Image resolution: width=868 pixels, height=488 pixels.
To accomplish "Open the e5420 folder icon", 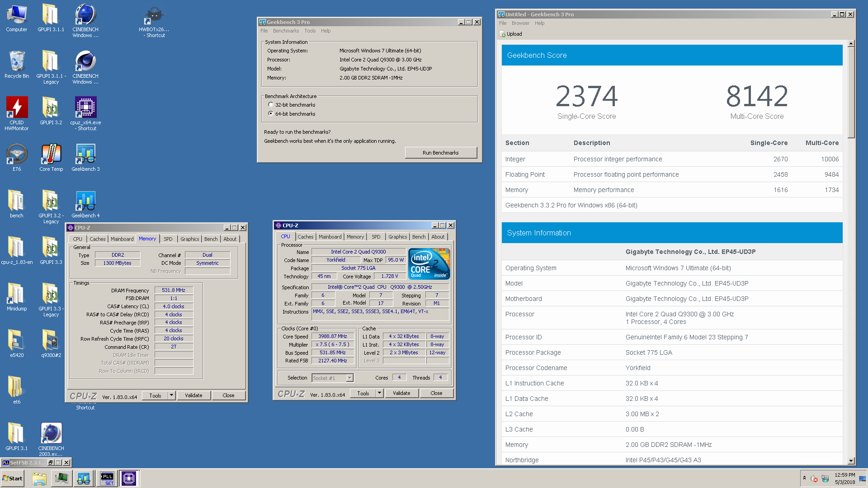I will pos(17,343).
